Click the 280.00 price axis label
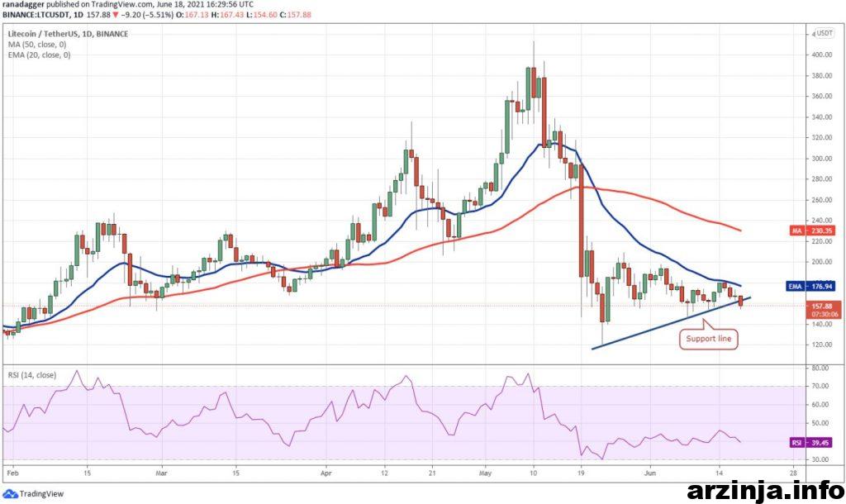The width and height of the screenshot is (846, 504). point(820,179)
